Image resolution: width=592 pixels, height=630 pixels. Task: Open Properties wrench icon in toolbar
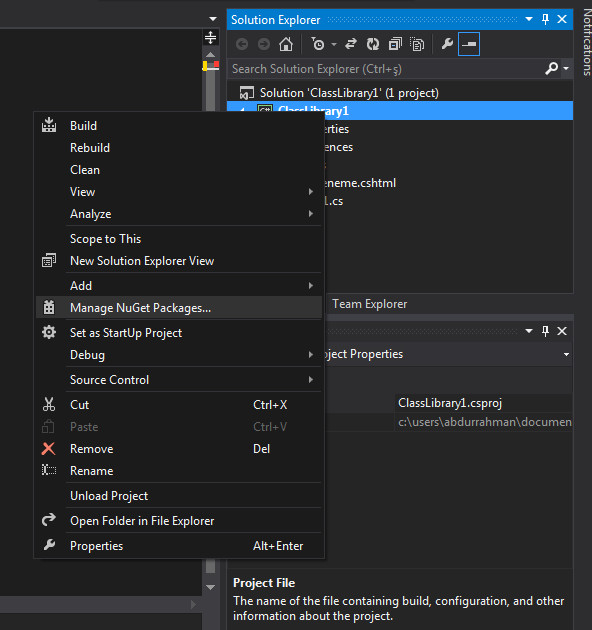447,44
